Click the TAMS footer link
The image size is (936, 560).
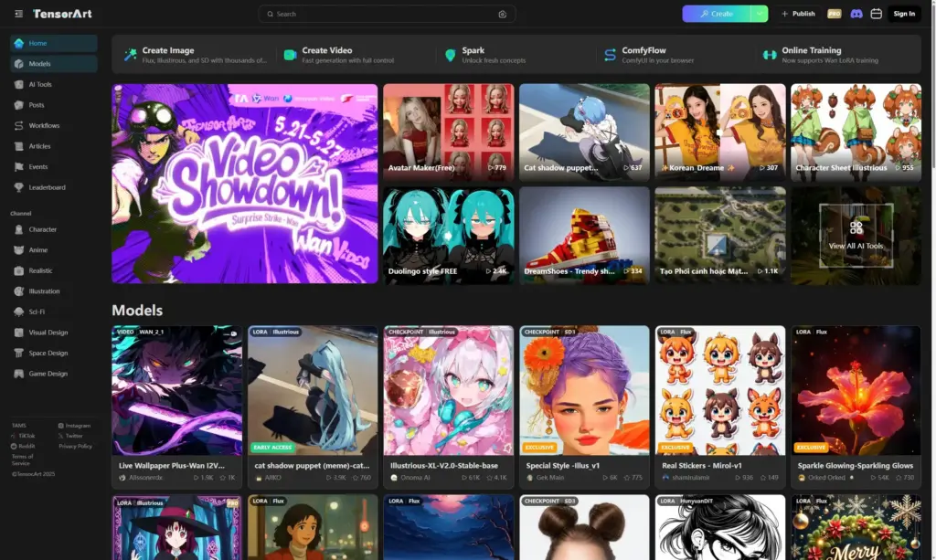click(19, 426)
